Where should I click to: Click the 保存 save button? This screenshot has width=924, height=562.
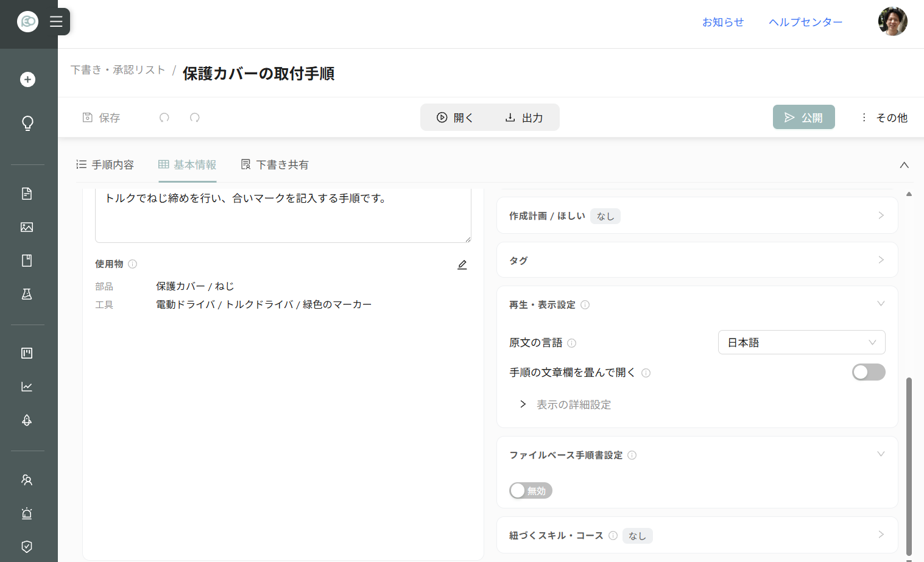pos(101,118)
